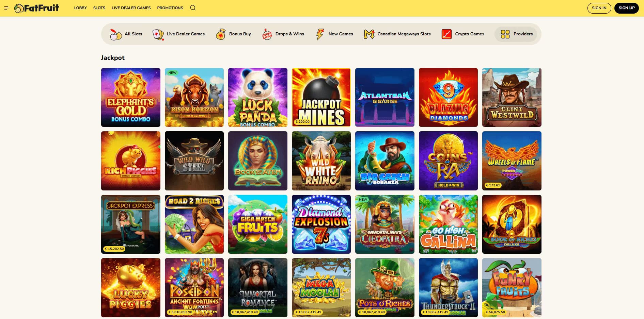Go to the LOBBY menu item
The height and width of the screenshot is (319, 644).
(80, 8)
